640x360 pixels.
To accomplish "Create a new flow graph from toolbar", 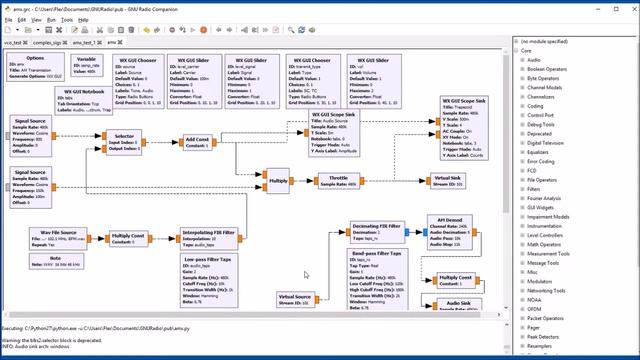I will 8,30.
